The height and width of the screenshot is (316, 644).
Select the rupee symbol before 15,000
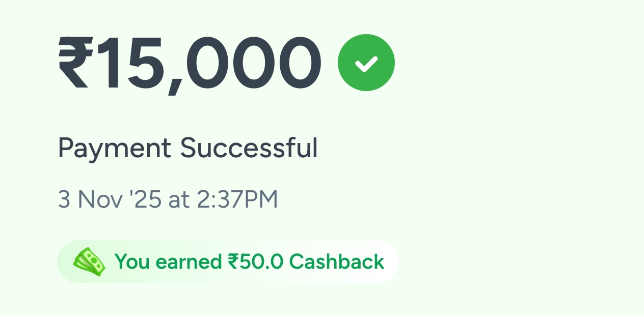click(x=75, y=62)
